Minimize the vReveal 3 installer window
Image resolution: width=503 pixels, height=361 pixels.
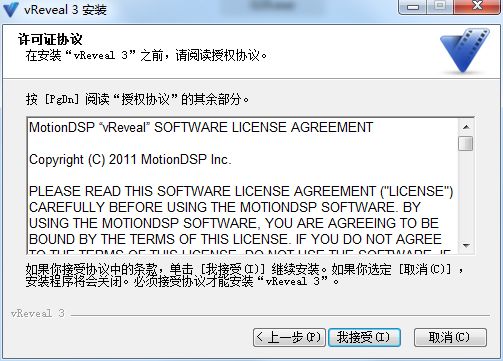413,7
